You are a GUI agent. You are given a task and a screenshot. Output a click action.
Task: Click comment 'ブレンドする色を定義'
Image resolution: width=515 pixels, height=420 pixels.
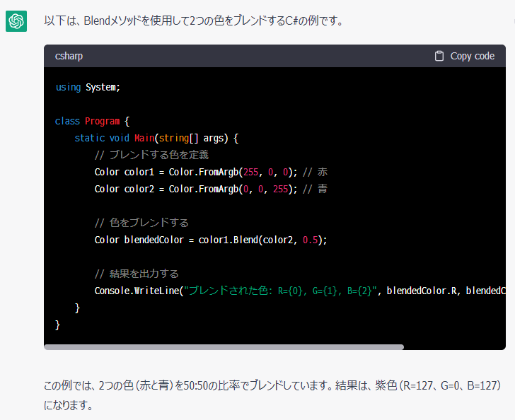click(x=151, y=155)
